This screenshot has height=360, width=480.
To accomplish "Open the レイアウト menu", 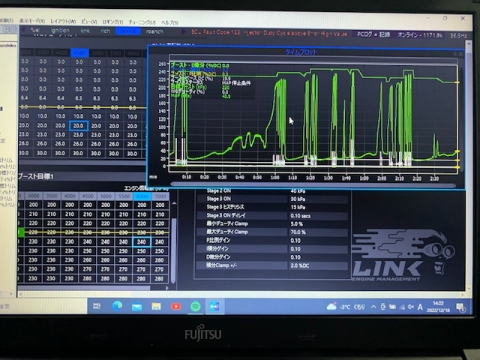I will pyautogui.click(x=63, y=21).
